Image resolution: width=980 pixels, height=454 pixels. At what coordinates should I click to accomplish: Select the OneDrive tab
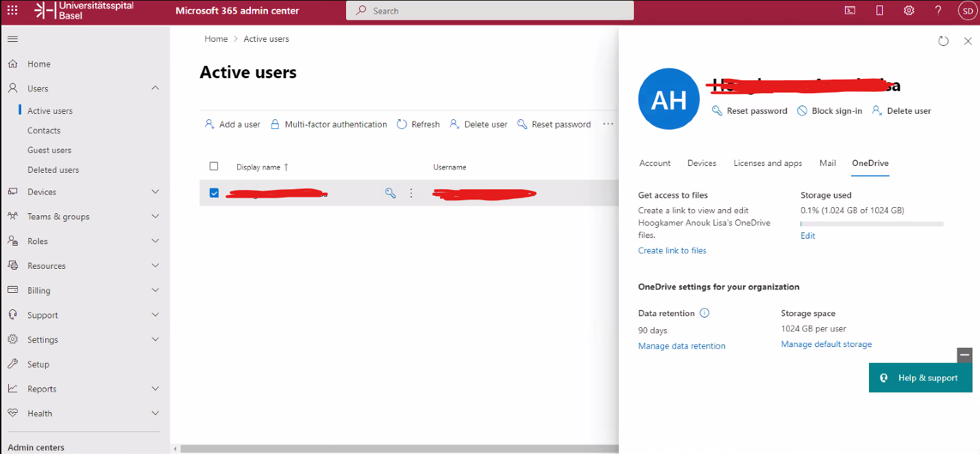click(870, 163)
